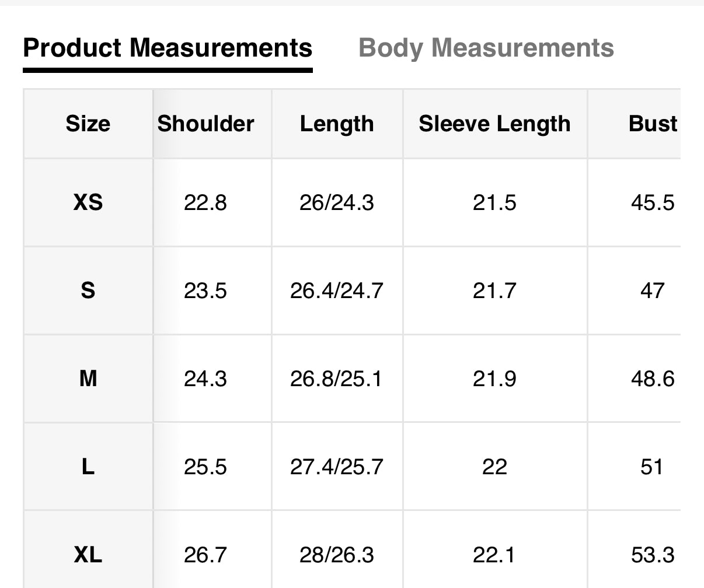Select the XL size row label
The height and width of the screenshot is (588, 704).
click(88, 555)
